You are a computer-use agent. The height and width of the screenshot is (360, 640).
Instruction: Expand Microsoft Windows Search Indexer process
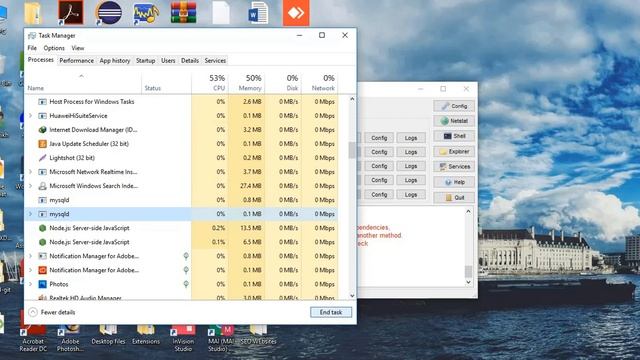[30, 186]
